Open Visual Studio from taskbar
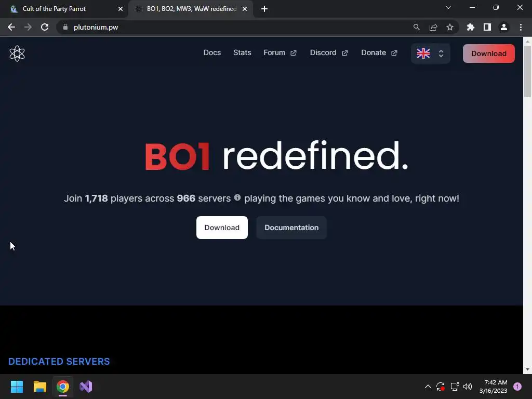 point(86,387)
